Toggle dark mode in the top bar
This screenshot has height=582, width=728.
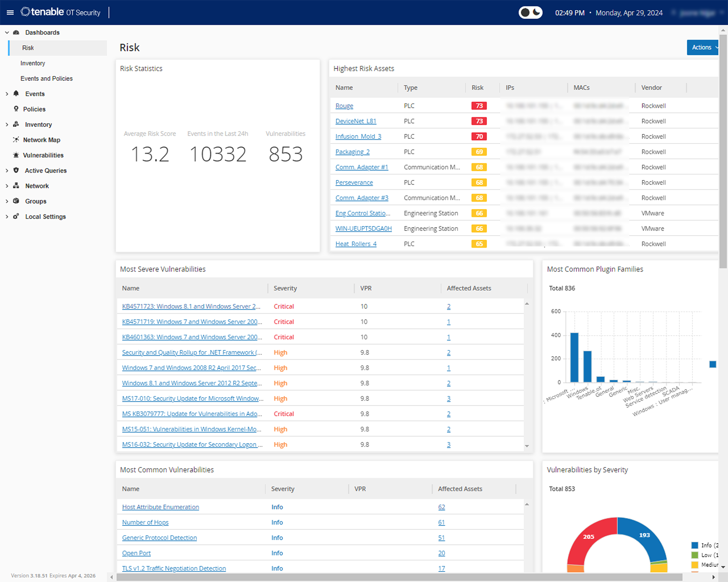coord(530,13)
